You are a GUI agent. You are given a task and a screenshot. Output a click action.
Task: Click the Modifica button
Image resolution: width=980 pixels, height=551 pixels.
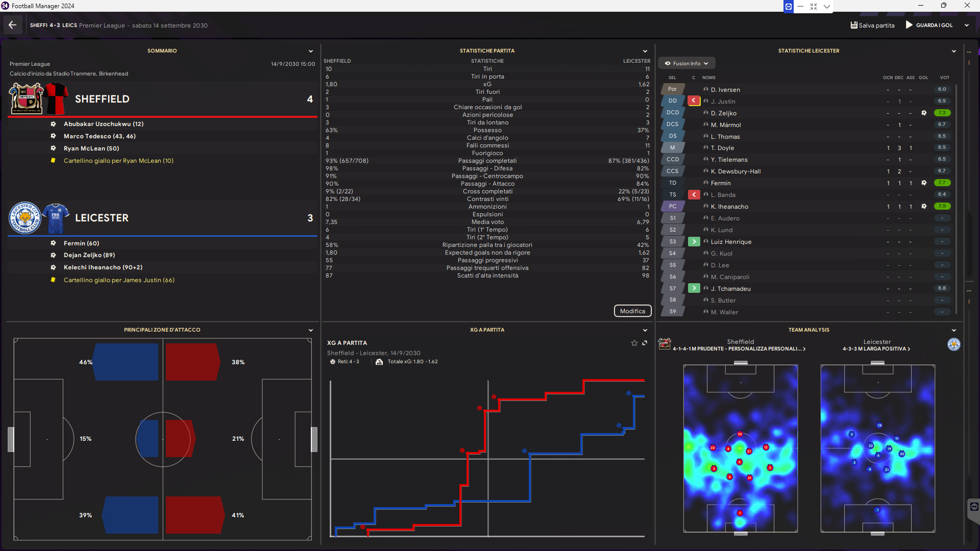pos(632,311)
